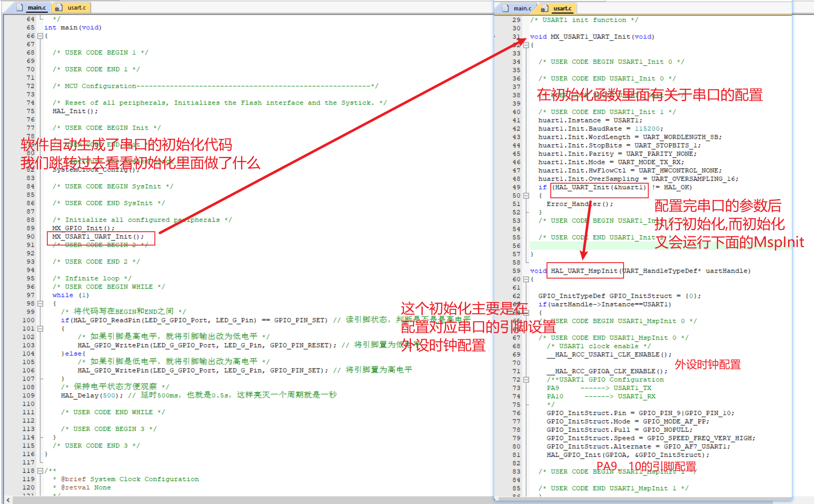Collapse the main function body at line 66
Image resolution: width=814 pixels, height=504 pixels.
[40, 36]
